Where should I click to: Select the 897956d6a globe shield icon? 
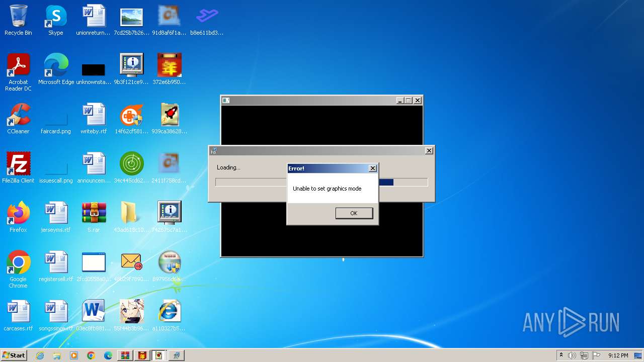(x=169, y=267)
